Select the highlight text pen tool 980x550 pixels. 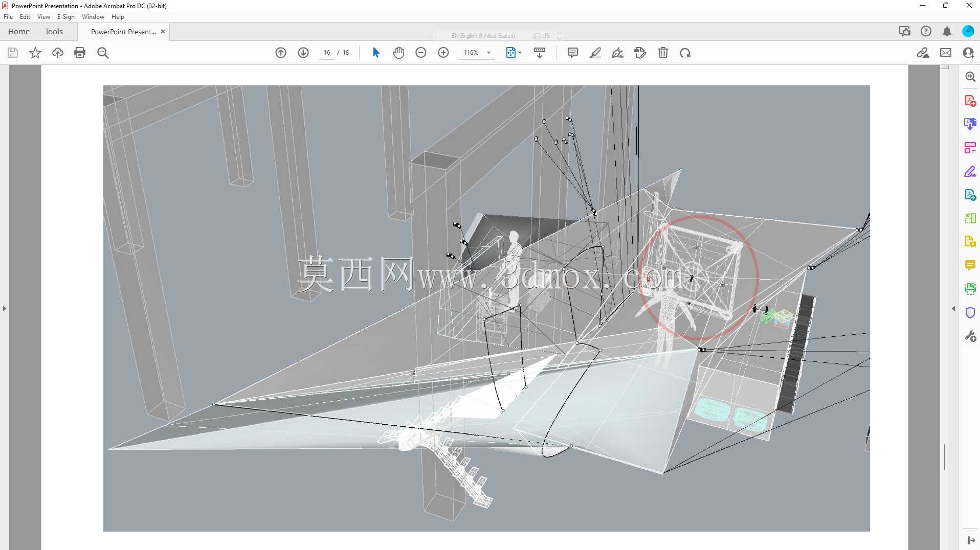(x=595, y=53)
